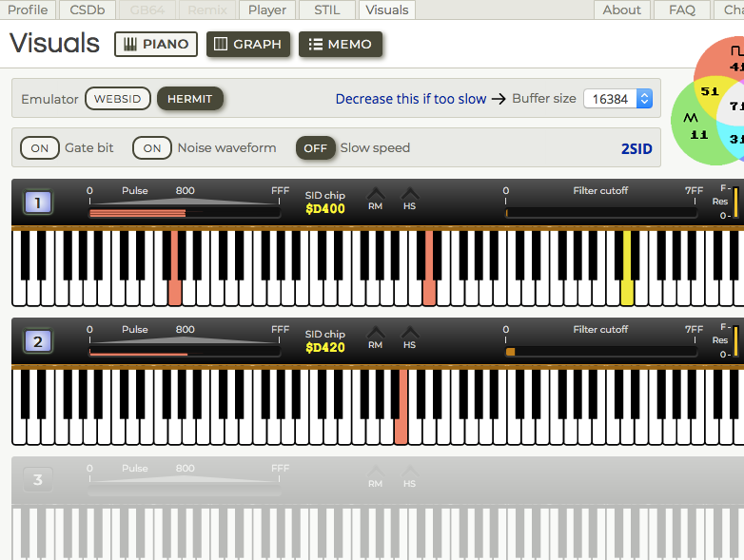Click the $D420 SID chip address
This screenshot has height=560, width=744.
(325, 348)
